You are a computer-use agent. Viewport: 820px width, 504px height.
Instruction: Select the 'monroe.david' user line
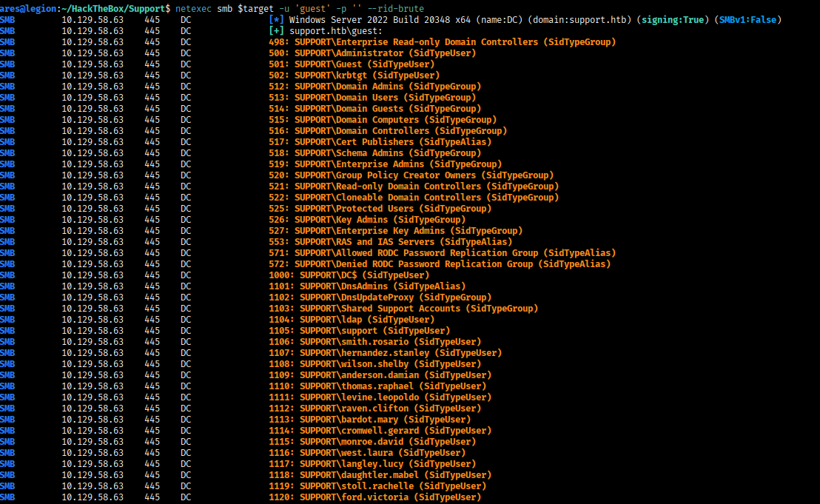coord(372,442)
